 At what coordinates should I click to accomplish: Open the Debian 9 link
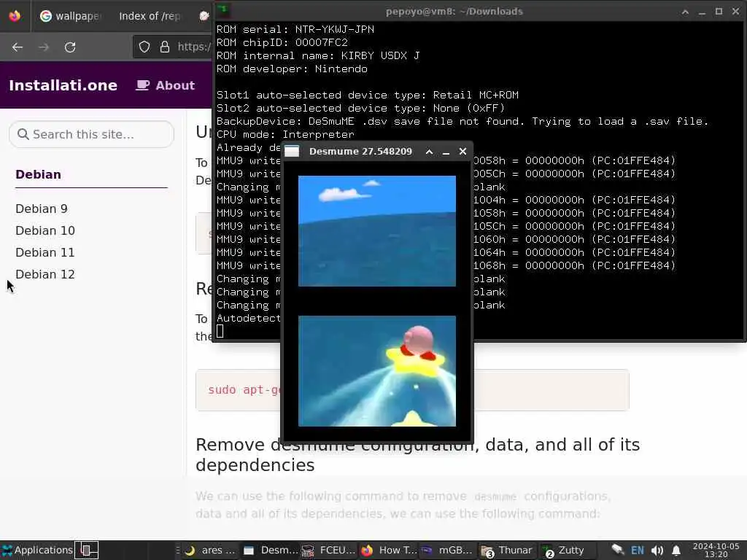pyautogui.click(x=42, y=209)
